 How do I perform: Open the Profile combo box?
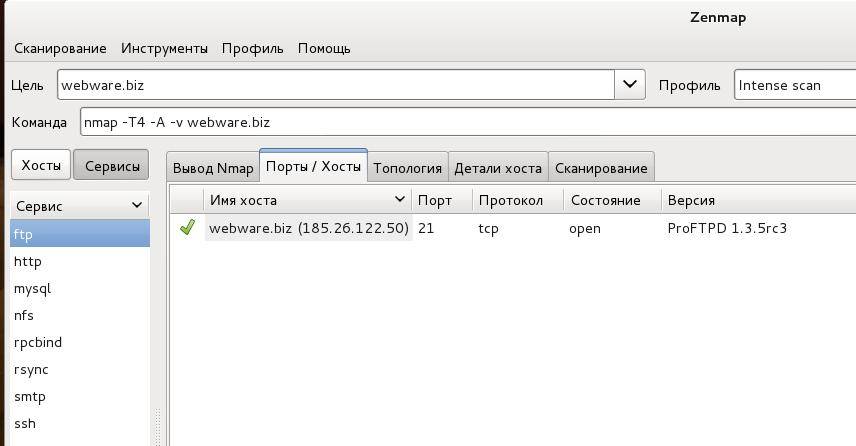pyautogui.click(x=794, y=85)
